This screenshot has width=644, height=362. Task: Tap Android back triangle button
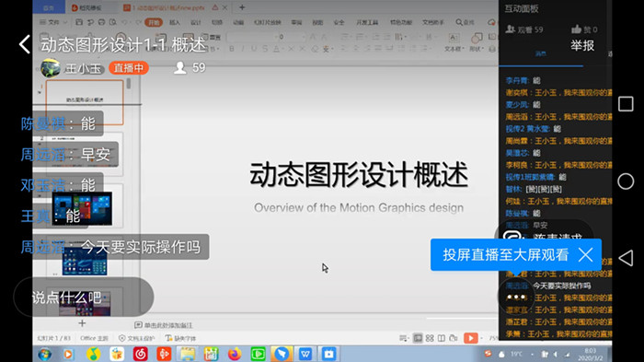626,258
